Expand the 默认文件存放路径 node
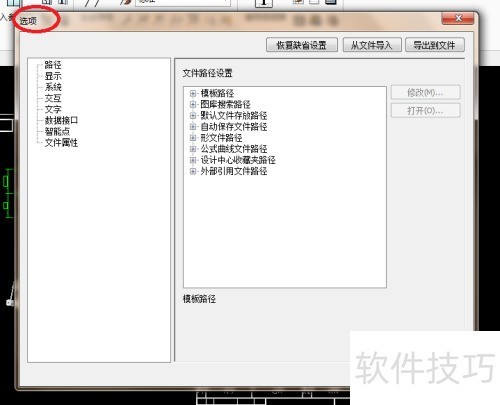 pos(193,116)
